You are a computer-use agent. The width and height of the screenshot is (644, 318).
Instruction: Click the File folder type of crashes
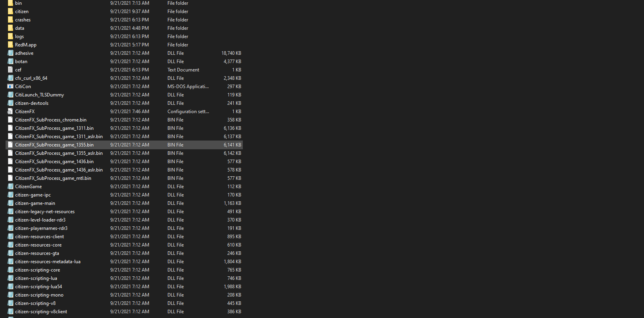tap(178, 19)
